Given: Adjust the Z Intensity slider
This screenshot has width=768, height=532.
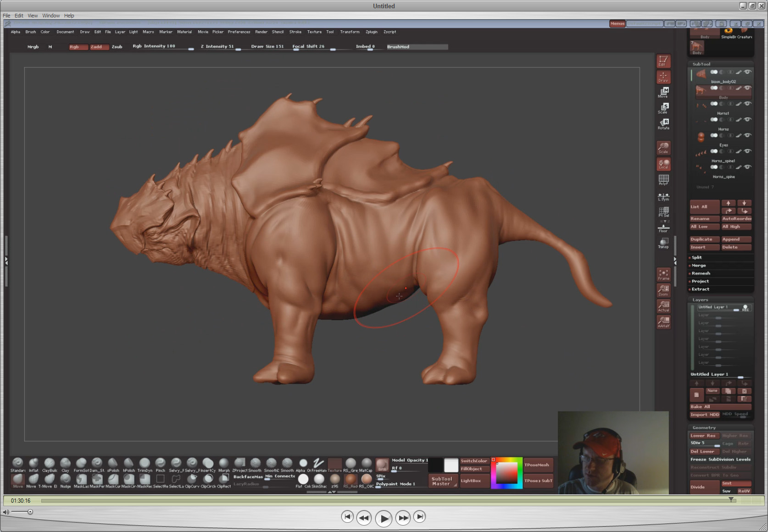Looking at the screenshot, I should tap(220, 47).
